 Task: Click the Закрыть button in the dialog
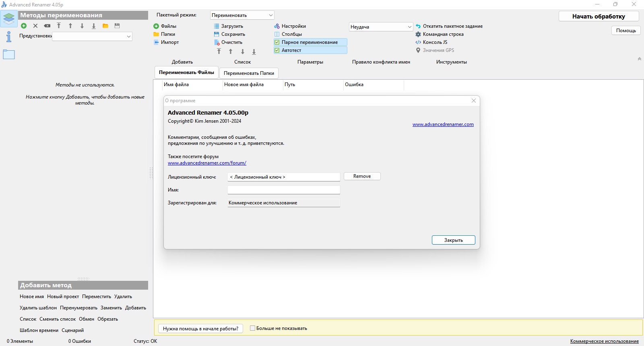click(x=454, y=240)
